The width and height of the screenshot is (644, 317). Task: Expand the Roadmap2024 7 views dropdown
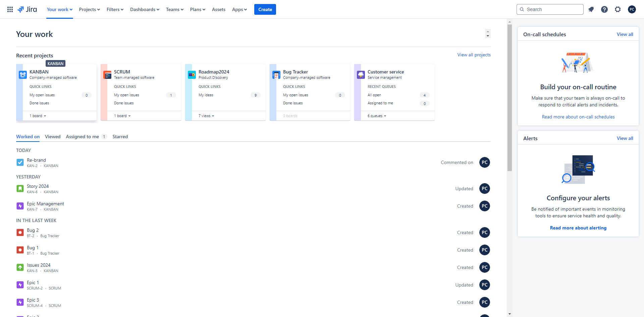pos(206,116)
